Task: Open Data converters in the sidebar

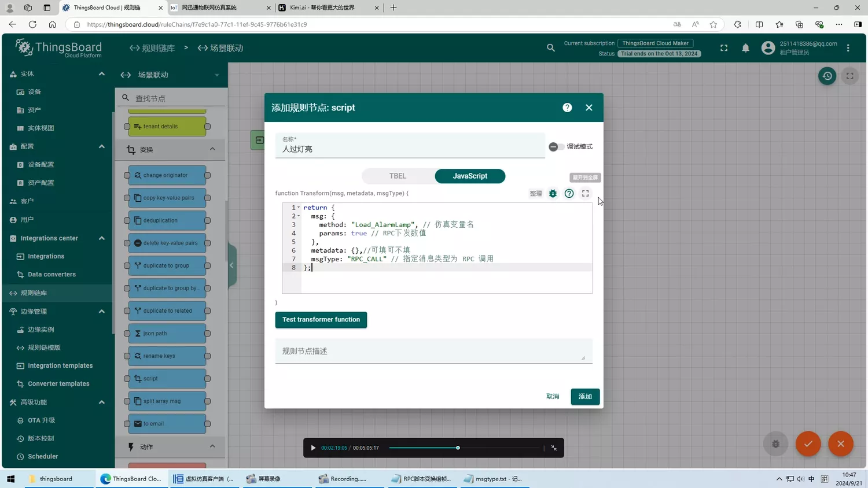Action: [x=52, y=275]
